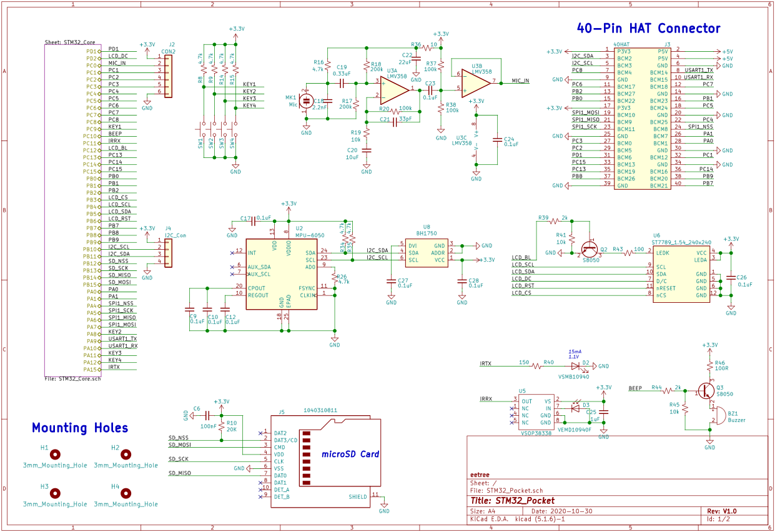Select transistor Q2 S8050 symbol
The width and height of the screenshot is (775, 532).
pos(591,248)
